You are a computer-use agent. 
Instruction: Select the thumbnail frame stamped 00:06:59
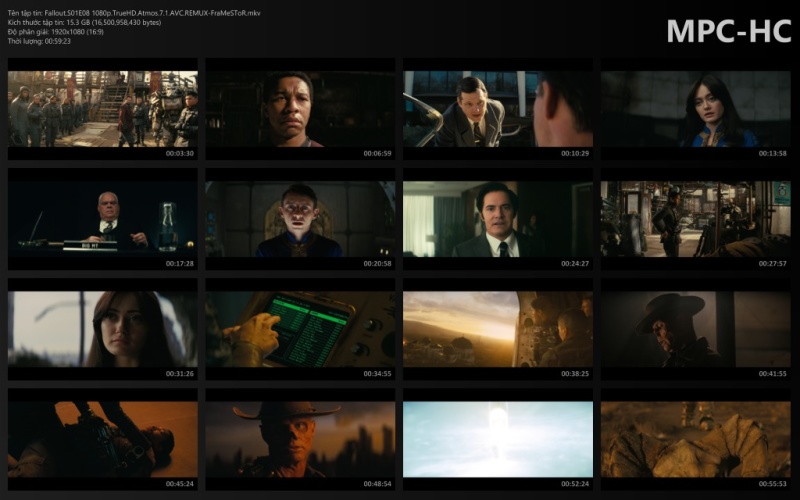pos(300,109)
